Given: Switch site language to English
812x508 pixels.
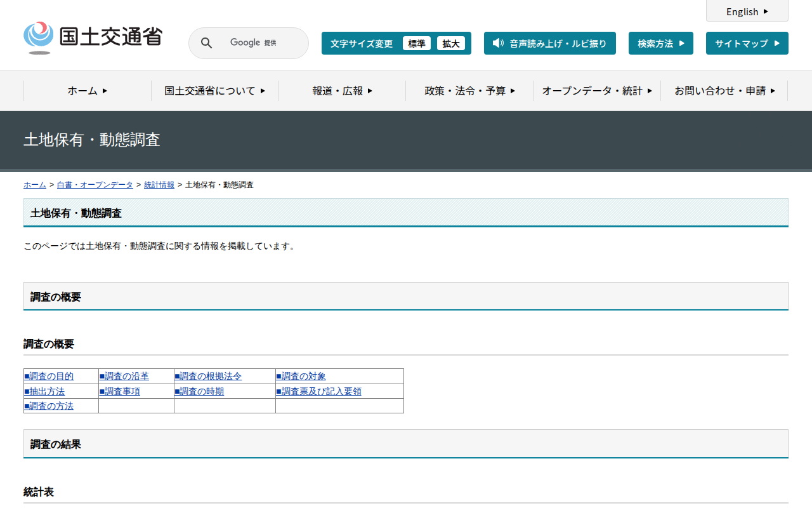Looking at the screenshot, I should (x=747, y=11).
